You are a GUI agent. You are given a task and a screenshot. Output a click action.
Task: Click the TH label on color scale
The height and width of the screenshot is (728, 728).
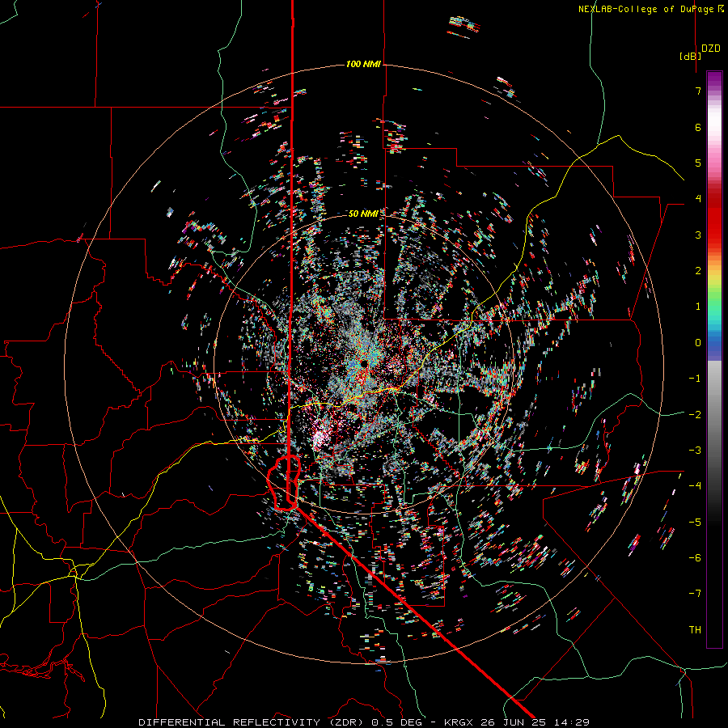point(695,629)
